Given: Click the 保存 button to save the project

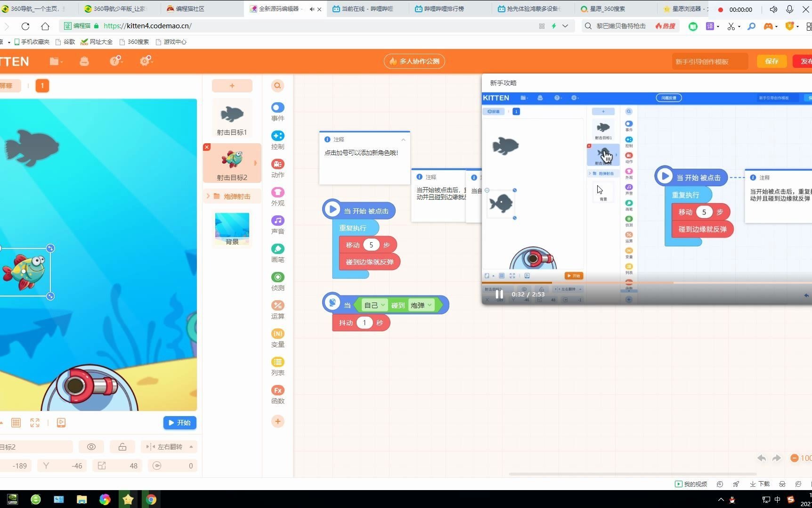Looking at the screenshot, I should [771, 61].
